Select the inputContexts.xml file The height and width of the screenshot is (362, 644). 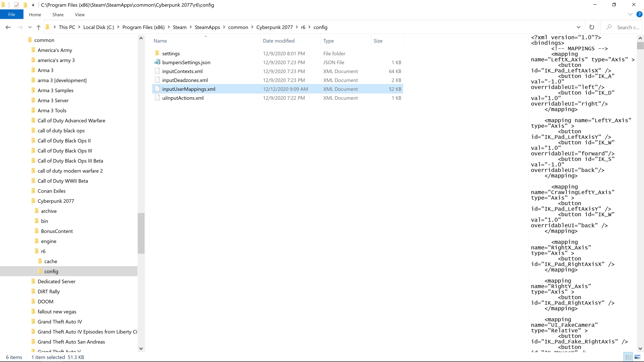click(182, 71)
